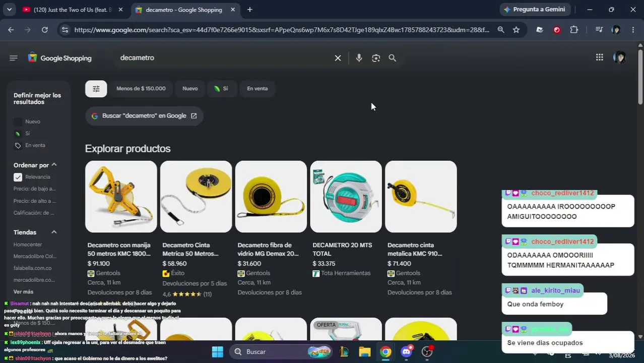Viewport: 644px width, 363px height.
Task: Open the red extension icon in toolbar
Action: point(557,30)
